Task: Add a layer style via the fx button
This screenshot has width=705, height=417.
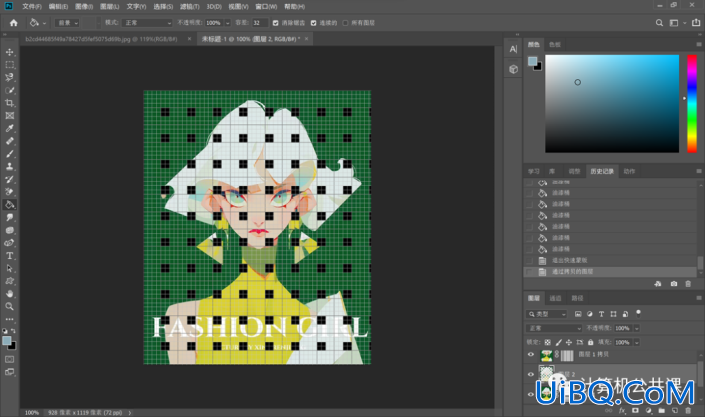Action: 622,410
